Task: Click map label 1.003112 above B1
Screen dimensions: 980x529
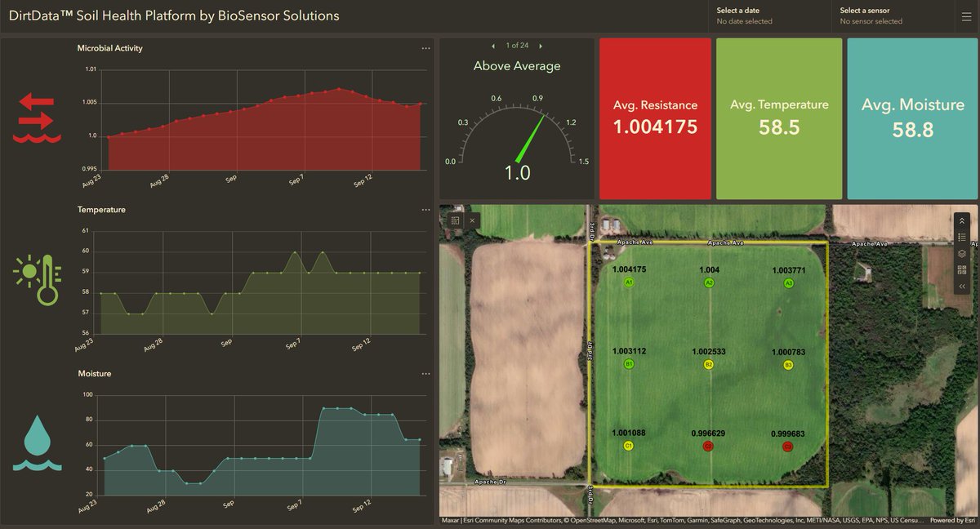Action: (x=629, y=351)
